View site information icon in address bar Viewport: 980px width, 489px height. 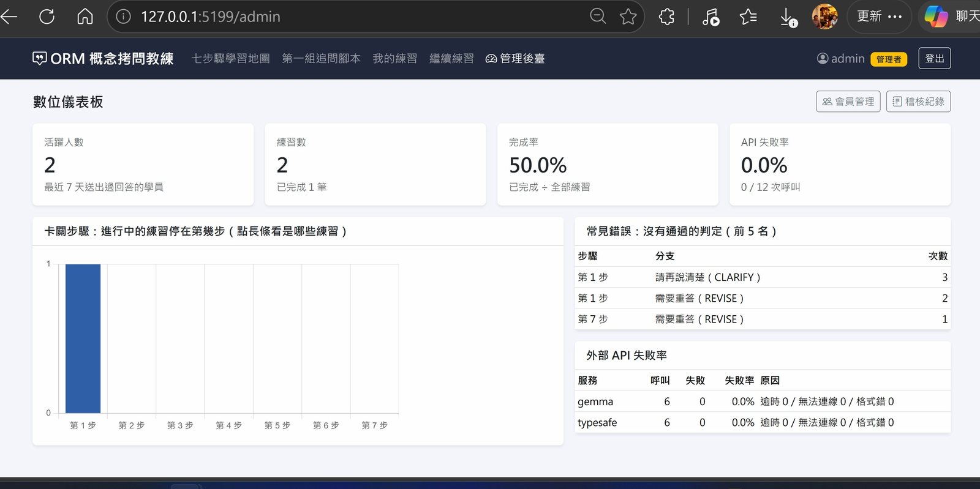pyautogui.click(x=124, y=17)
